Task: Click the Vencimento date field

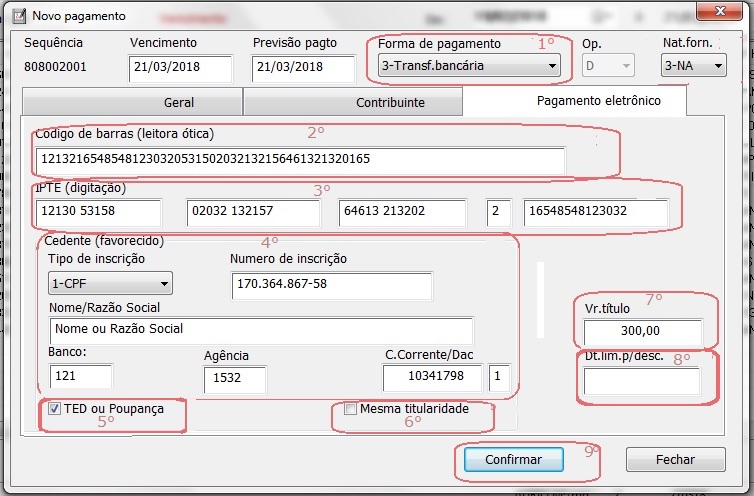Action: coord(180,68)
